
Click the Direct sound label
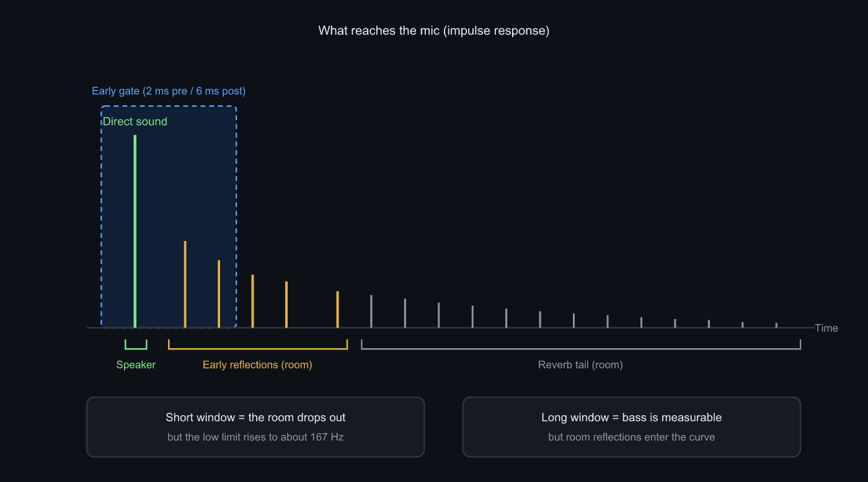coord(135,121)
